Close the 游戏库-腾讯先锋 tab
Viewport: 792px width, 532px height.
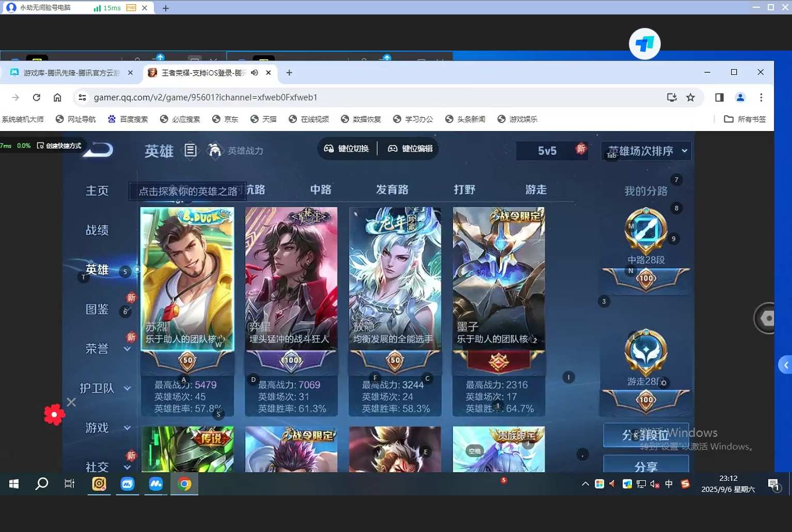(131, 73)
